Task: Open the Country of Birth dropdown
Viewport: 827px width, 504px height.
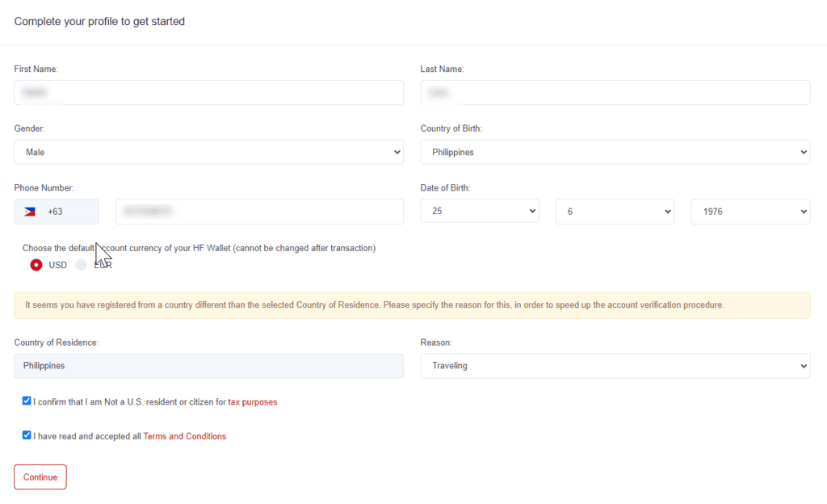Action: (615, 152)
